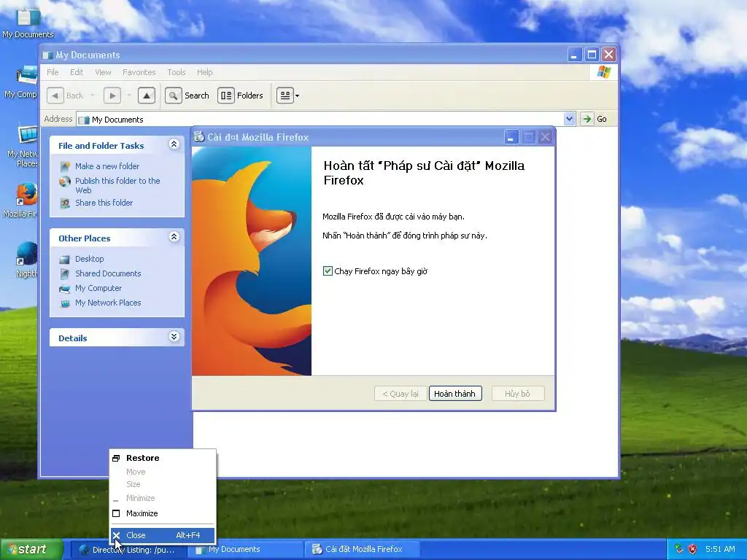747x560 pixels.
Task: Open My Network Places desktop icon
Action: click(23, 147)
